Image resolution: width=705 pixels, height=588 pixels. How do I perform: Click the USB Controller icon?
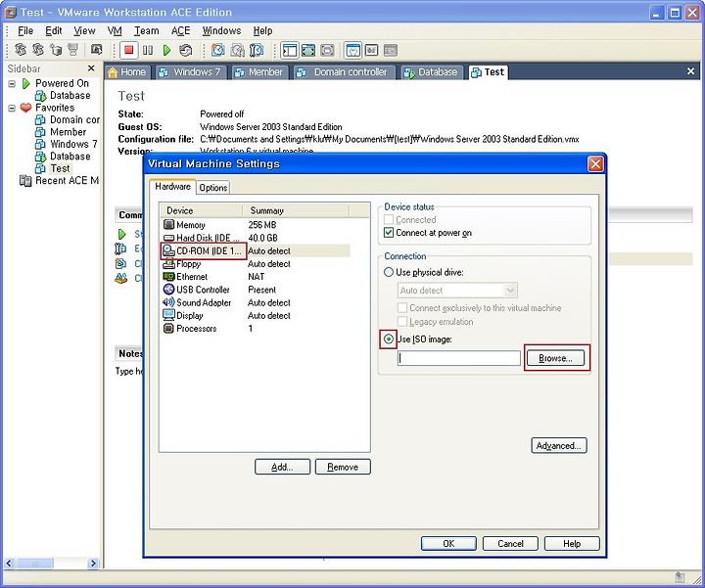coord(169,290)
